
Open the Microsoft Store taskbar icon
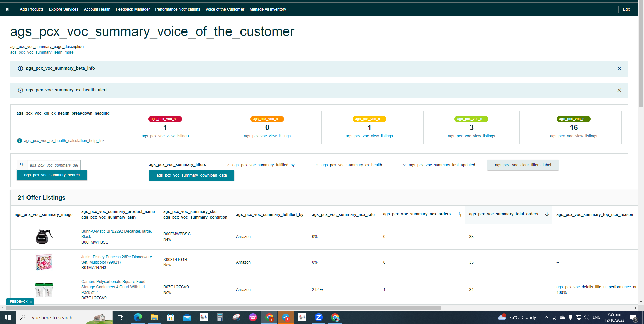click(170, 317)
